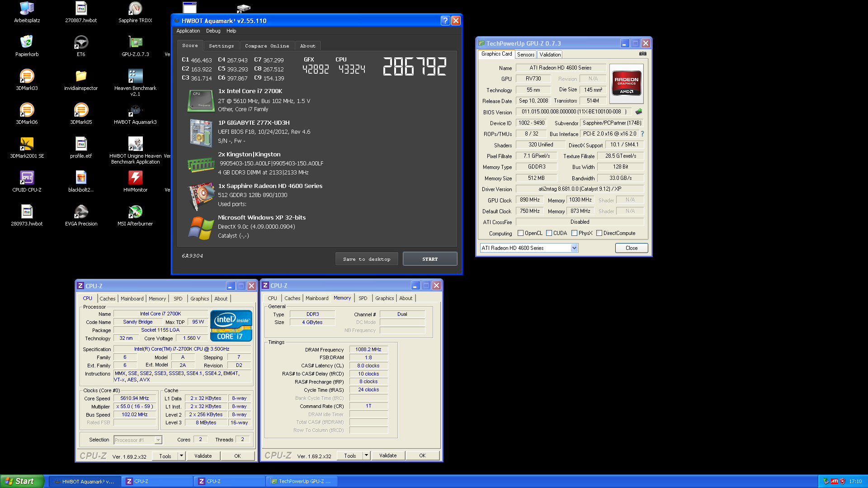Screen dimensions: 868x488
Task: Launch 3DMark05 desktop shortcut
Action: (81, 113)
